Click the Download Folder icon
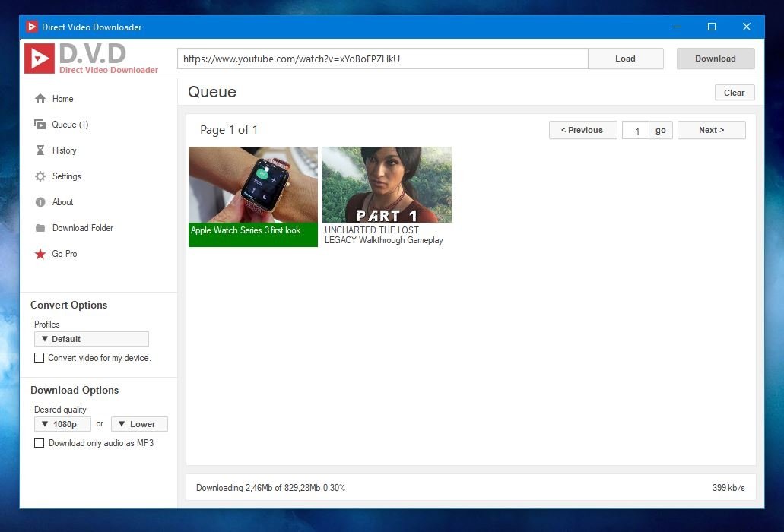Image resolution: width=784 pixels, height=532 pixels. coord(40,228)
